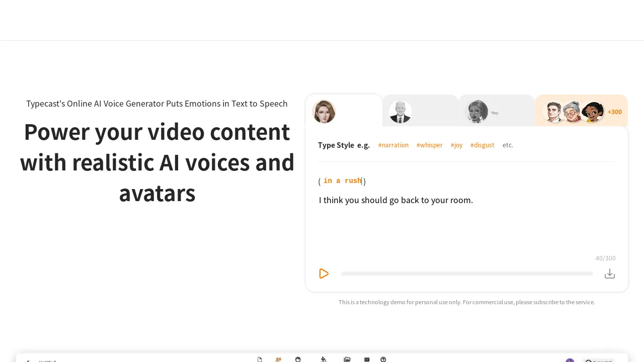This screenshot has height=362, width=644.
Task: Click the #whisper style tag
Action: click(430, 145)
